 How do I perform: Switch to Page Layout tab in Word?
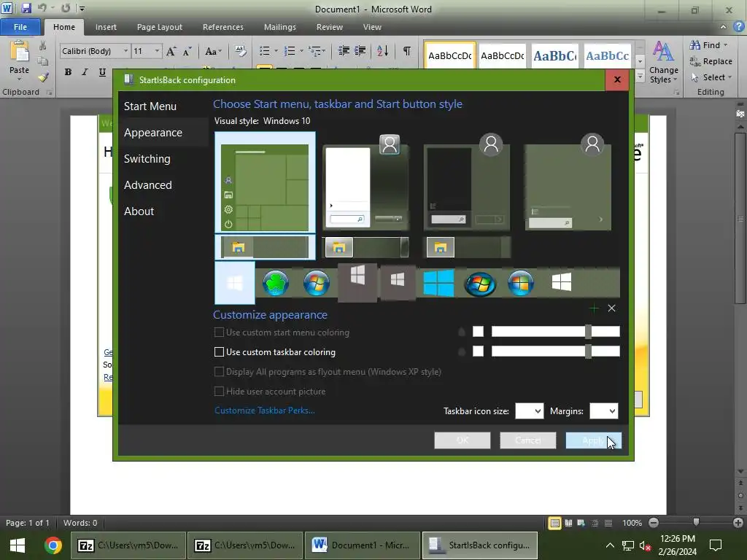tap(160, 27)
